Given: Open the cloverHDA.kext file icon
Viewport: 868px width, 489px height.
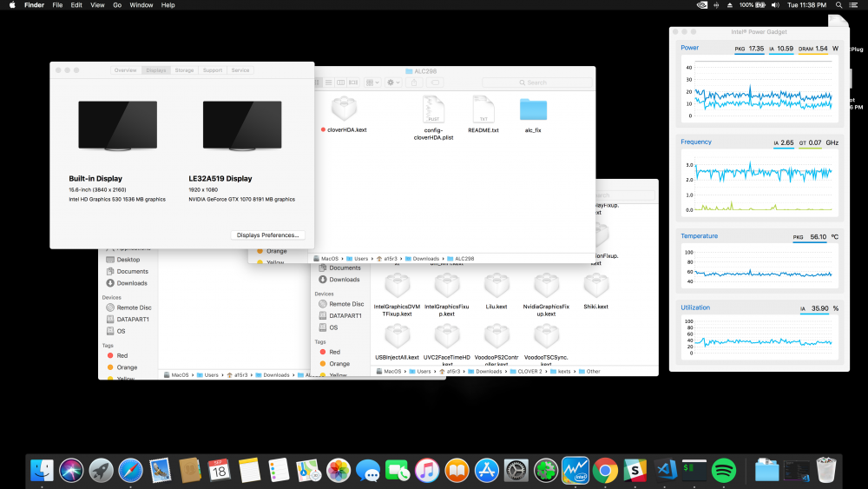Looking at the screenshot, I should [x=344, y=109].
